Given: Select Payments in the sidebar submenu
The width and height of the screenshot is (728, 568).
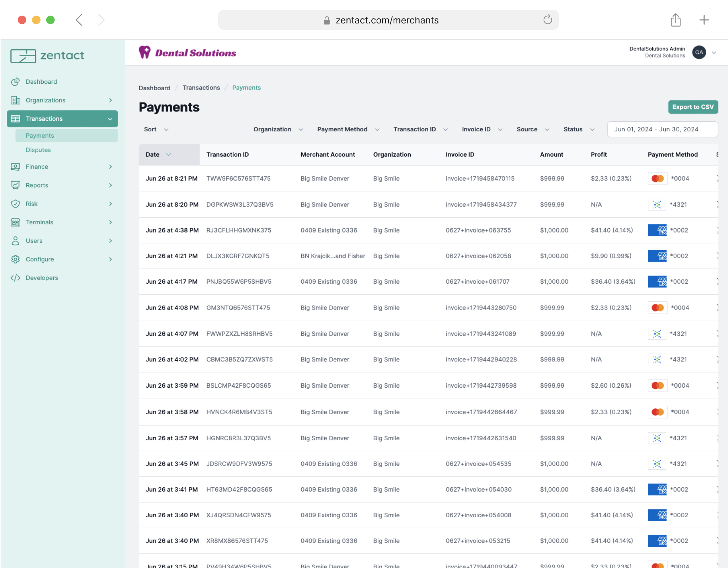Looking at the screenshot, I should click(40, 136).
